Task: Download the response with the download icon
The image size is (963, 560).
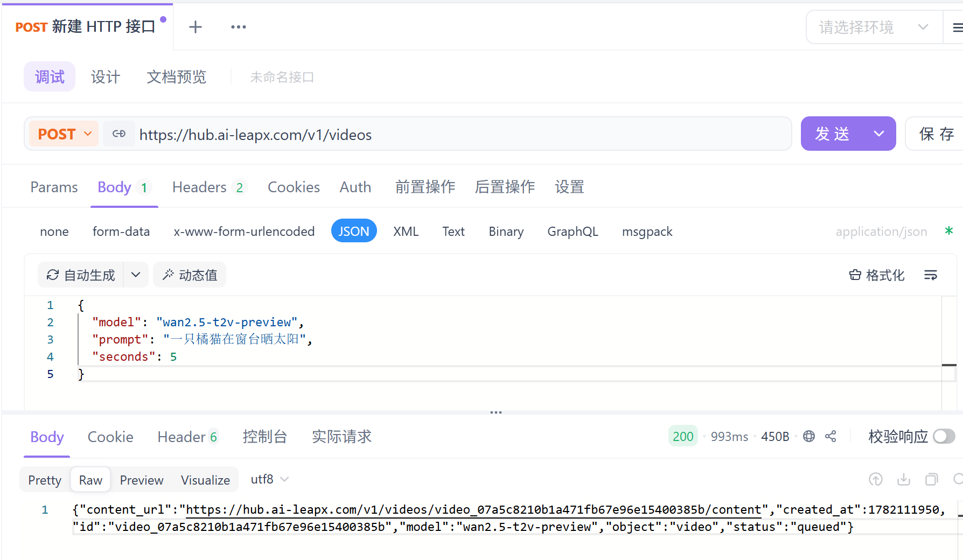Action: click(x=904, y=479)
